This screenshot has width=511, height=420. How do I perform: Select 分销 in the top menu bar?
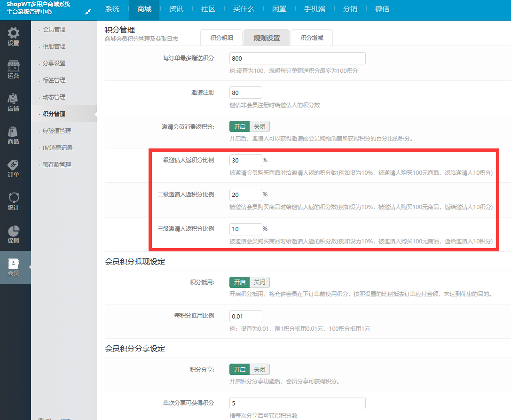click(350, 9)
